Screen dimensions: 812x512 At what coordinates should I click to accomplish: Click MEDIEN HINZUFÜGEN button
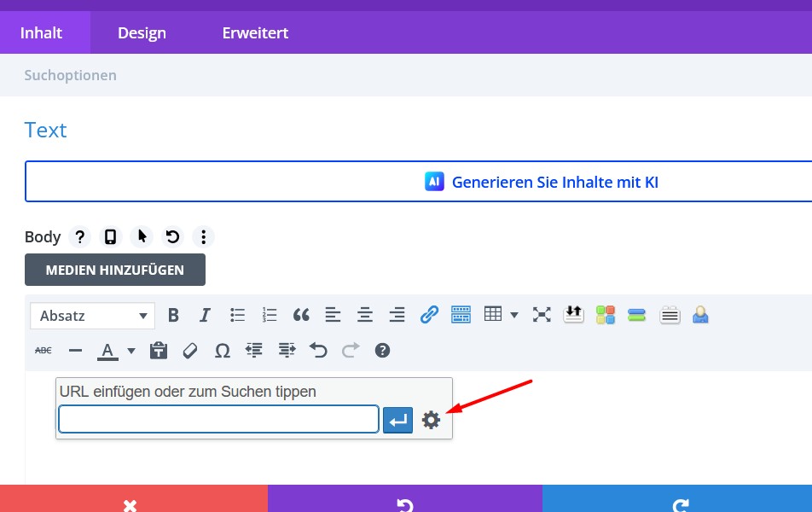[x=115, y=270]
